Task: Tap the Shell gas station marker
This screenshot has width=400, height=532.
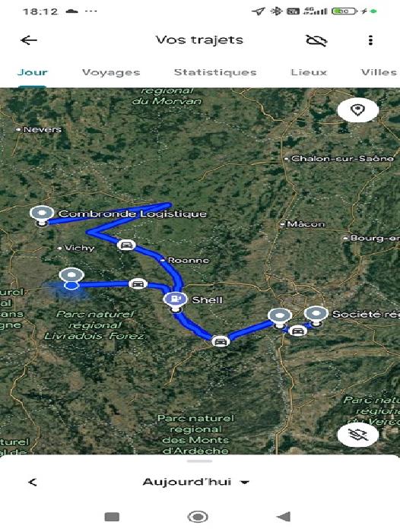Action: coord(175,301)
